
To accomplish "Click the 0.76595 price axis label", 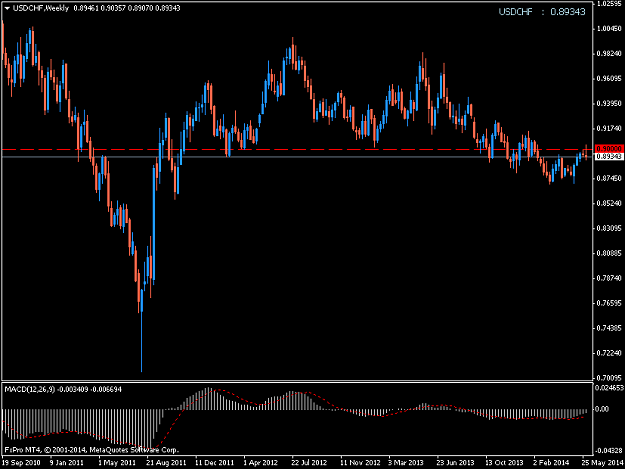I will (x=609, y=303).
